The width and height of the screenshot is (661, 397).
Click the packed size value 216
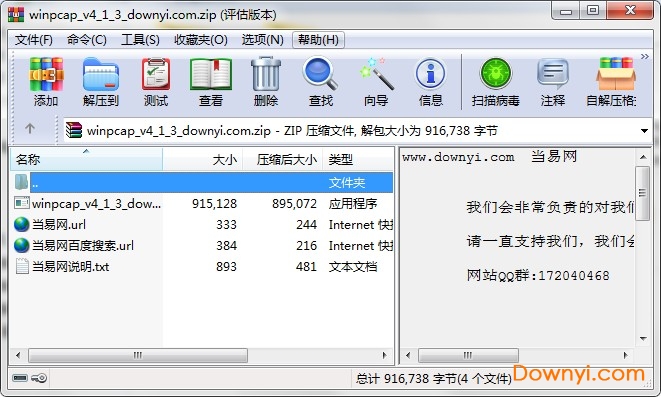tap(306, 246)
